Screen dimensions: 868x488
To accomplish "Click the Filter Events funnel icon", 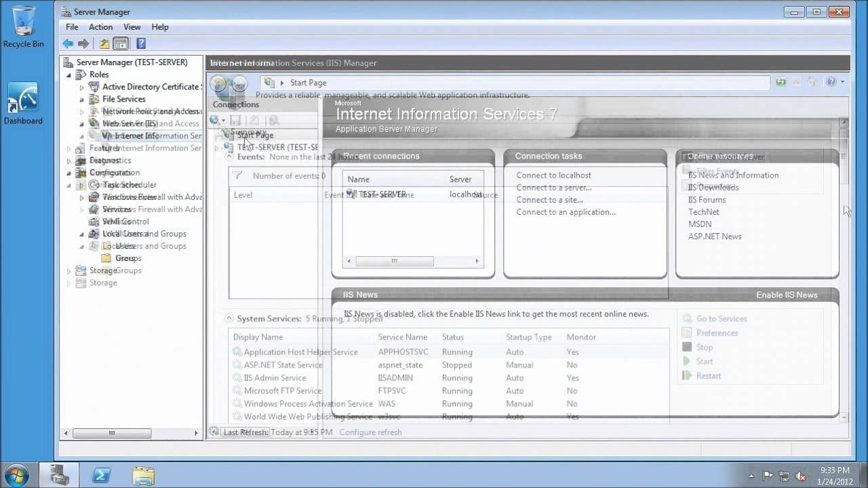I will coord(237,176).
